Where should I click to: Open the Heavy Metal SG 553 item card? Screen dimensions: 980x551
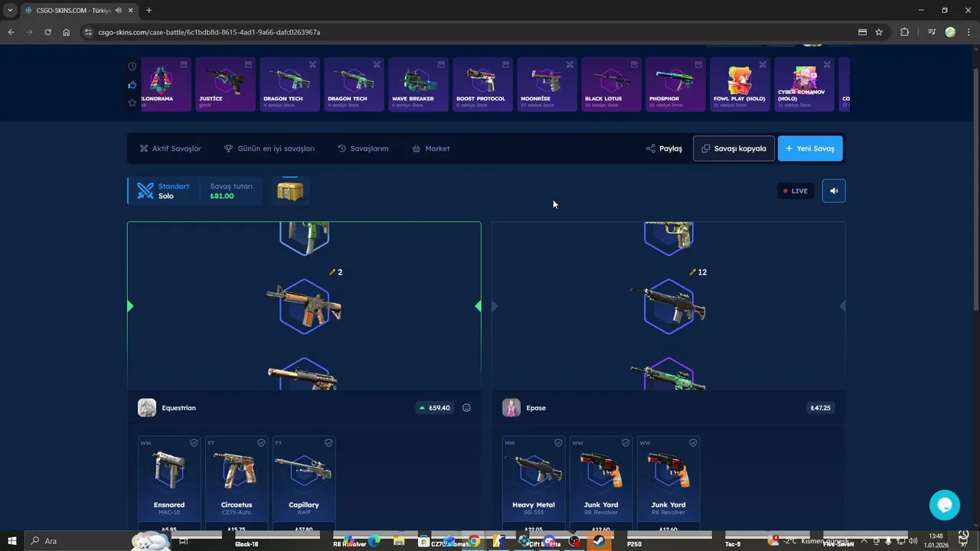click(x=534, y=483)
